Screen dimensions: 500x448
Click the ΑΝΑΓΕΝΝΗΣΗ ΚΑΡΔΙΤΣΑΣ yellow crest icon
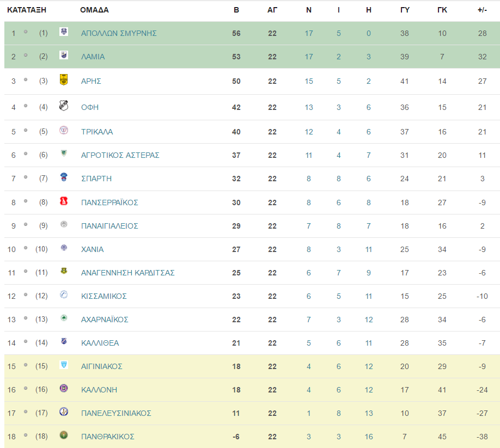[x=64, y=271]
